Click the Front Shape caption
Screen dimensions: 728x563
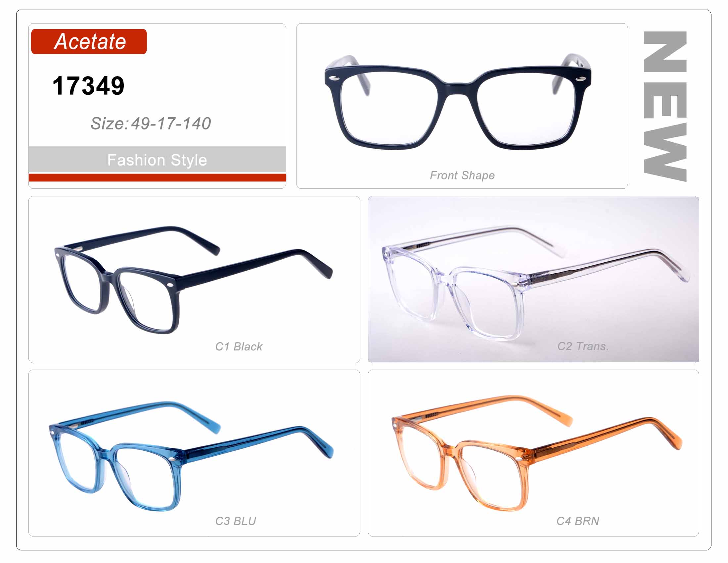[462, 176]
